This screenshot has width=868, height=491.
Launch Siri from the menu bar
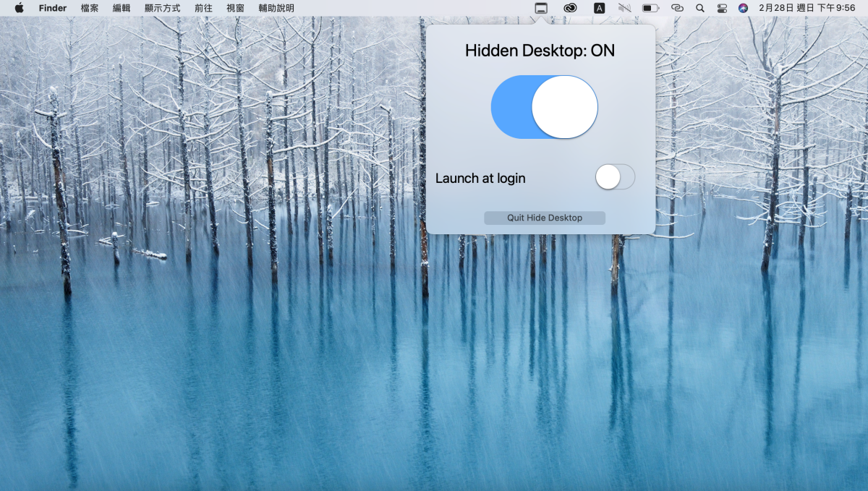click(x=743, y=8)
